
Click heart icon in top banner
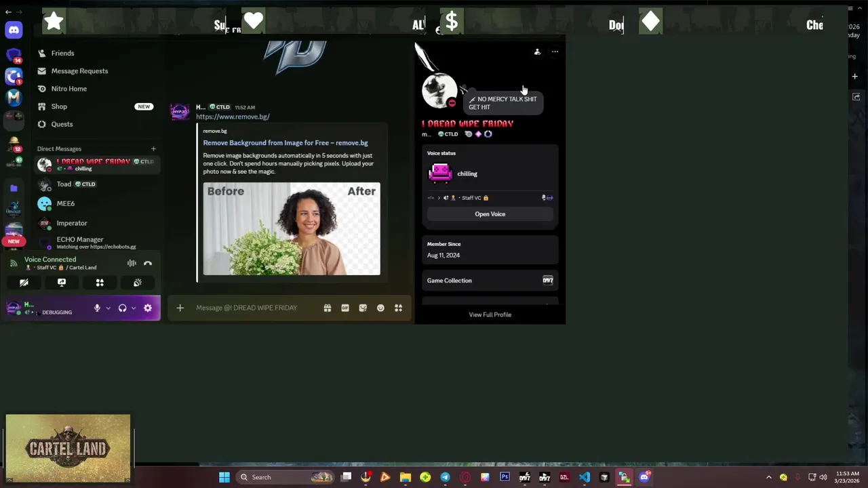click(254, 22)
